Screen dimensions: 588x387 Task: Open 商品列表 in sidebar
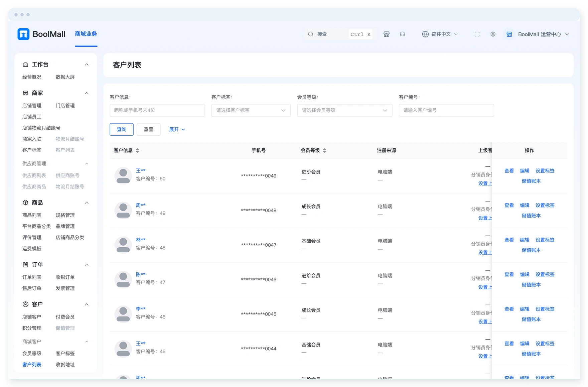[32, 215]
